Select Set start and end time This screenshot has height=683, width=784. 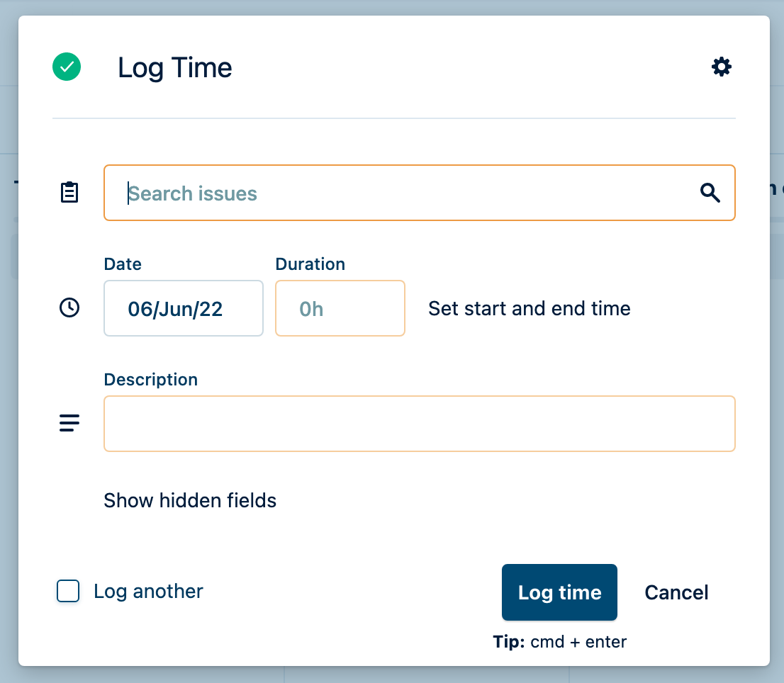pos(529,309)
